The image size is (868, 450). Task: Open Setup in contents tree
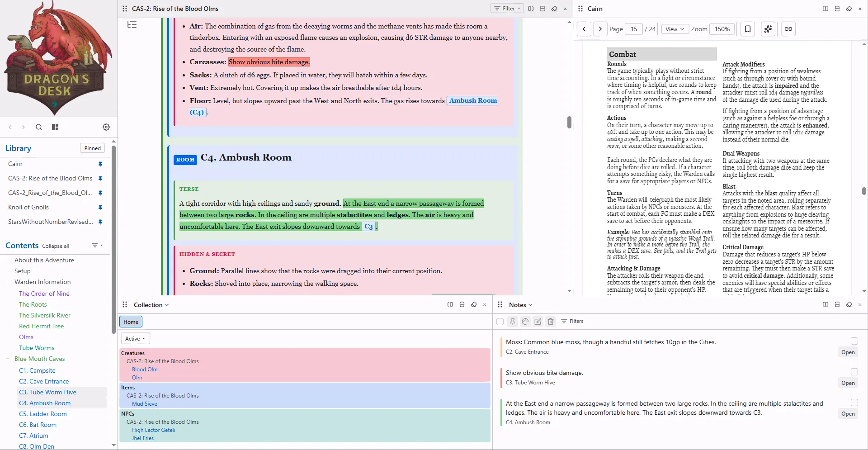[23, 271]
